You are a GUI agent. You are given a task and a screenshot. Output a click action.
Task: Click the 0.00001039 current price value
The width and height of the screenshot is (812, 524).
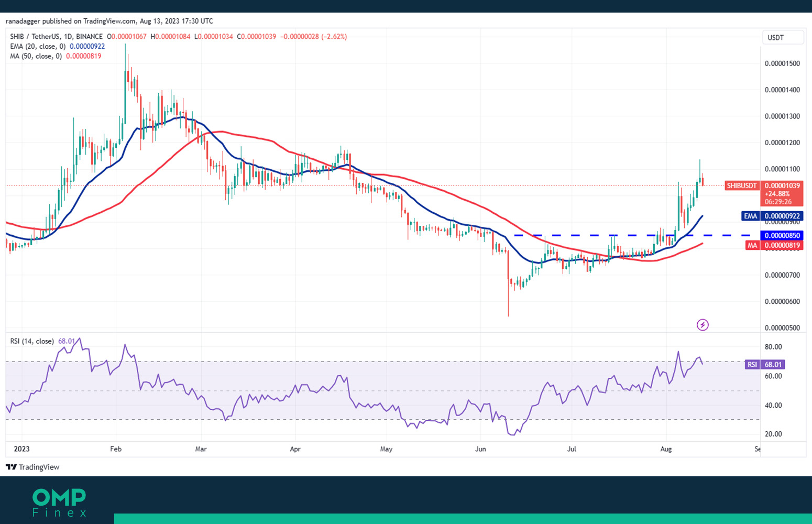[782, 185]
